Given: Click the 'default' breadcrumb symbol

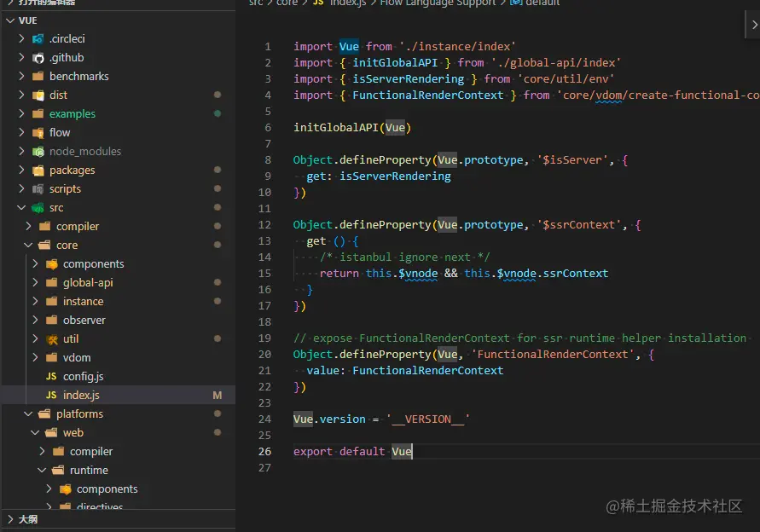Looking at the screenshot, I should click(542, 3).
